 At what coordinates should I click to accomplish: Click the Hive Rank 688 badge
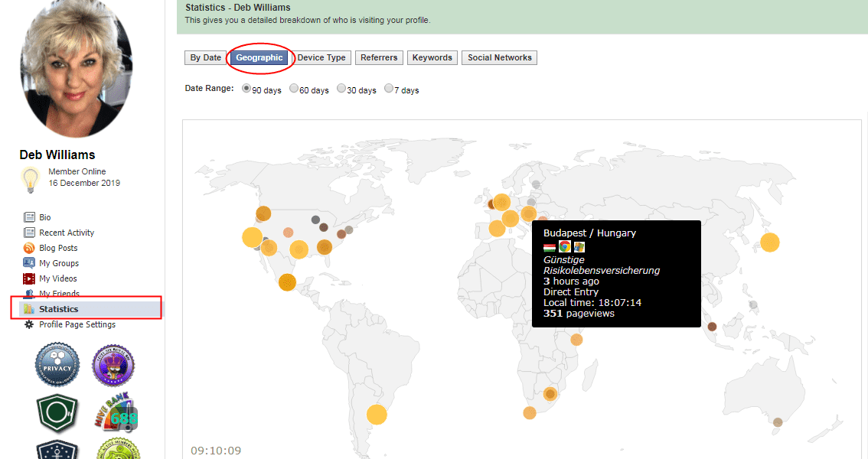click(115, 413)
